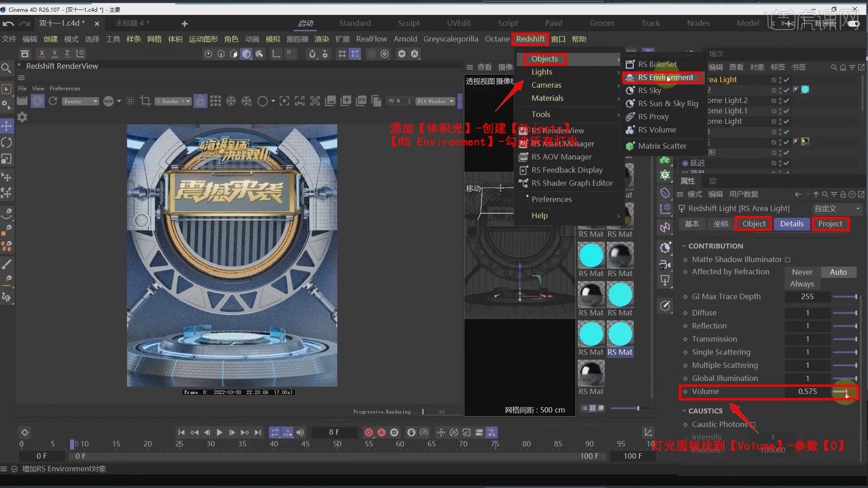868x488 pixels.
Task: Open the Beauty render pass dropdown
Action: (80, 101)
